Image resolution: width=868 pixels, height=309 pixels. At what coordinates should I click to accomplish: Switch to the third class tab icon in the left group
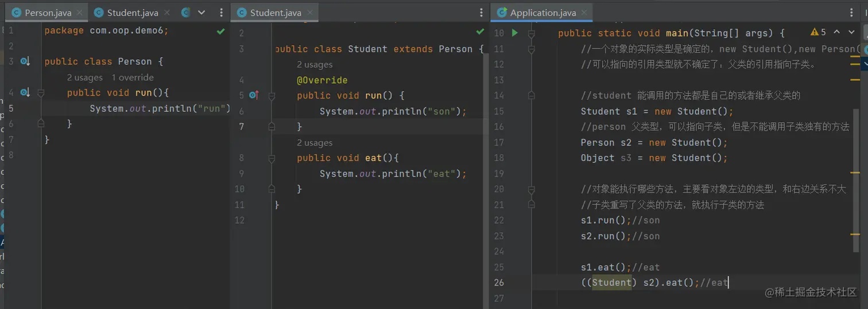(x=185, y=12)
